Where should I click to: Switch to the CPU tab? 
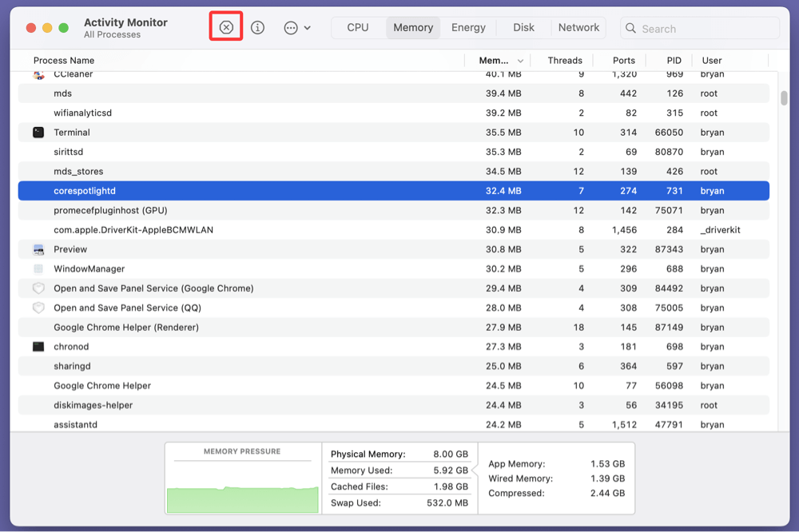(x=357, y=26)
